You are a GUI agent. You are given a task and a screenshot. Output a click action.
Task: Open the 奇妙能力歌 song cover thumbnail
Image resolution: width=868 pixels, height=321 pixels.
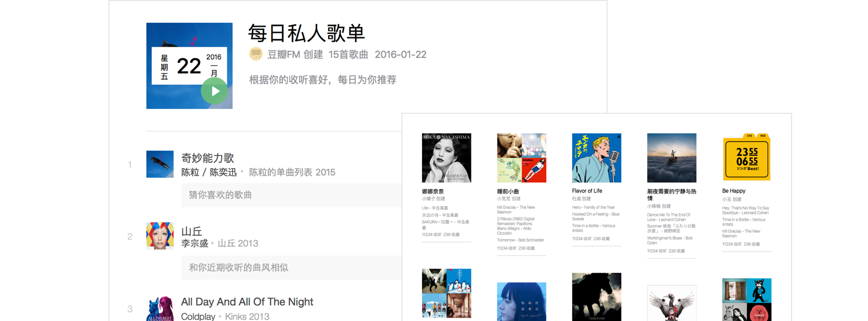tap(159, 164)
